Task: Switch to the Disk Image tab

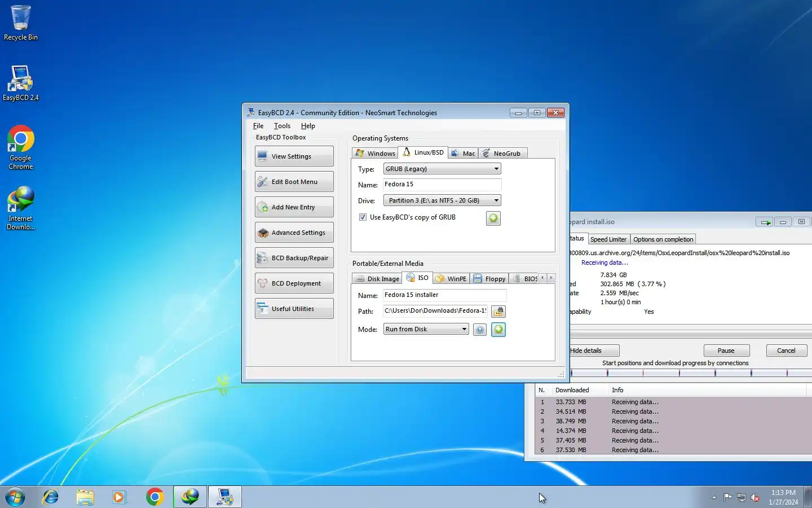Action: tap(377, 279)
